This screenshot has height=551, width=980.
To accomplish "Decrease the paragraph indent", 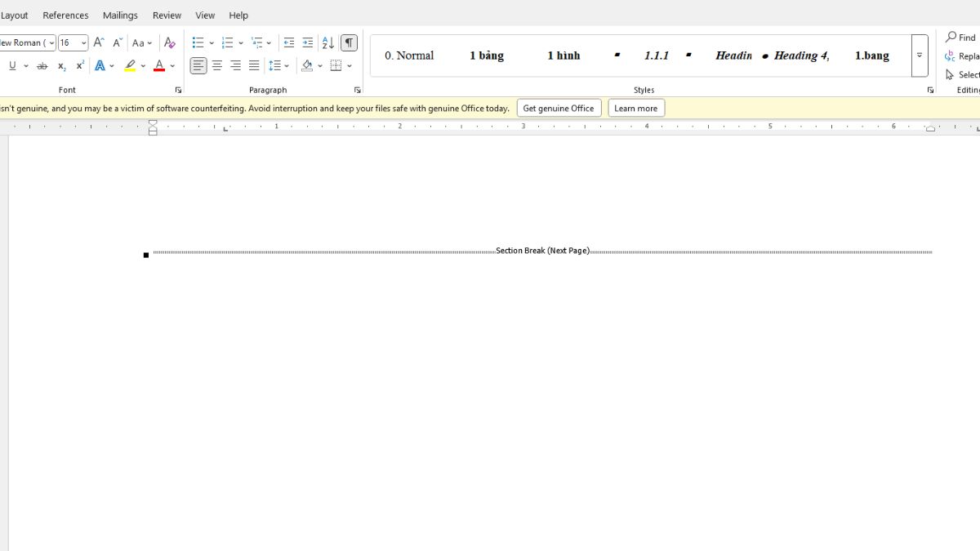I will pyautogui.click(x=288, y=42).
